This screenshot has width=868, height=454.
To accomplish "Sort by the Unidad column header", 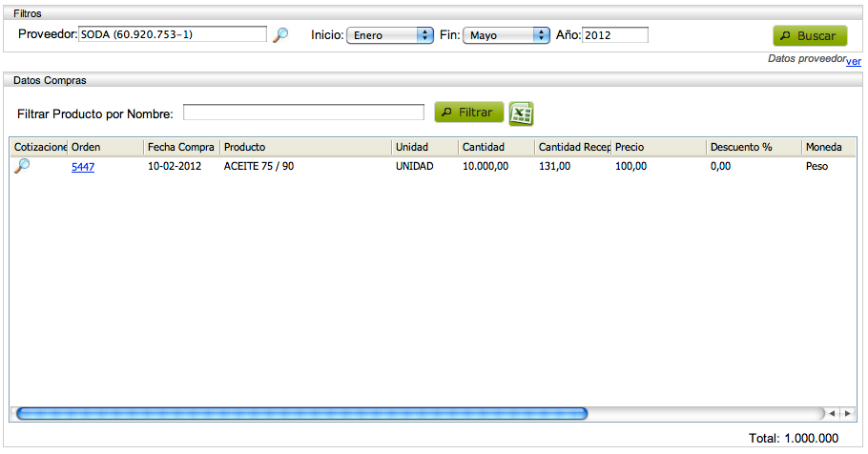I will pyautogui.click(x=425, y=147).
